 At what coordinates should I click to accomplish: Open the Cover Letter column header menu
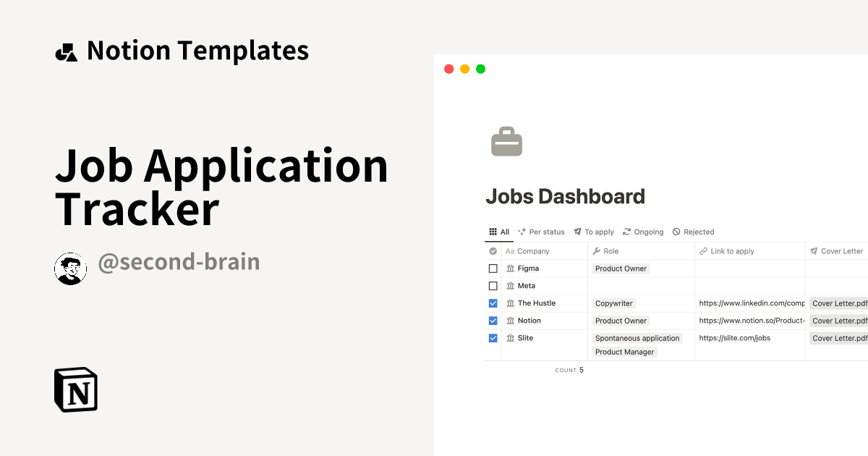839,250
